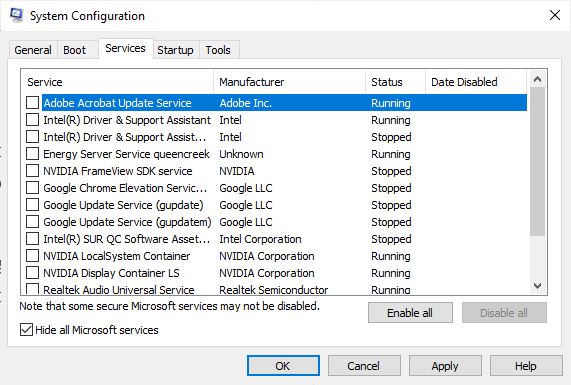Uncheck Hide all Microsoft services
This screenshot has width=571, height=385.
26,330
